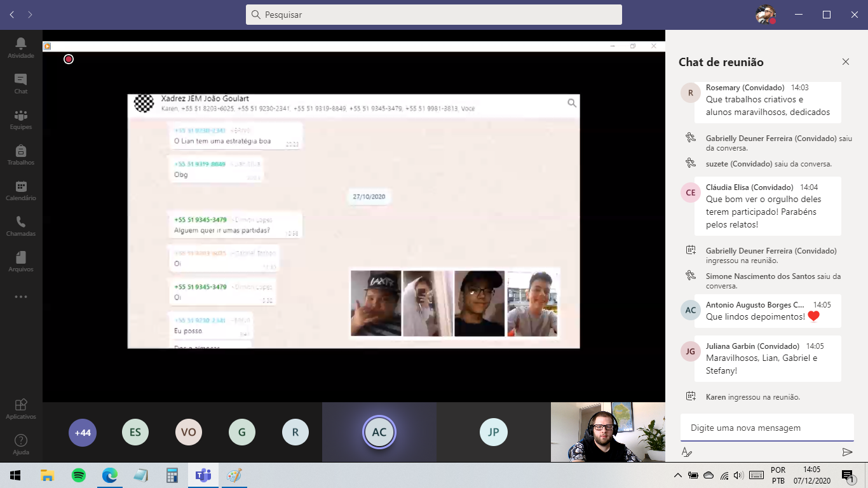868x488 pixels.
Task: Open Equipes in the Teams sidebar
Action: click(x=21, y=119)
